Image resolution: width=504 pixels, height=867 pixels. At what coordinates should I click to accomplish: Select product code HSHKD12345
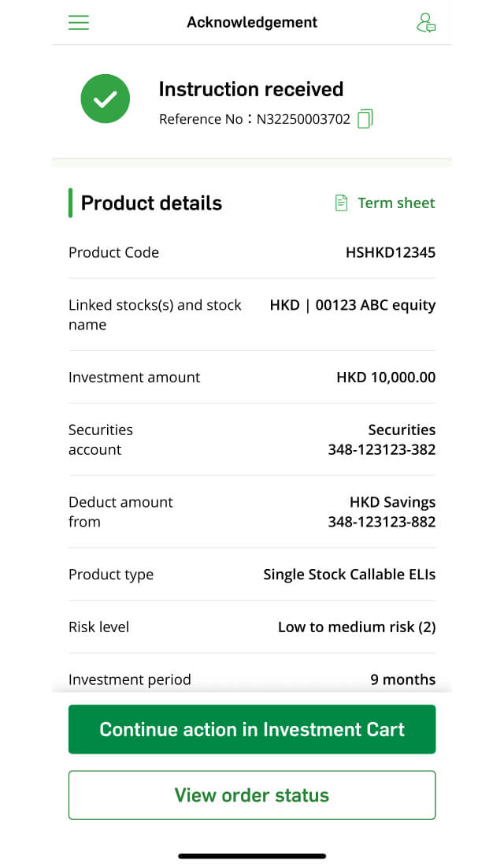[391, 252]
